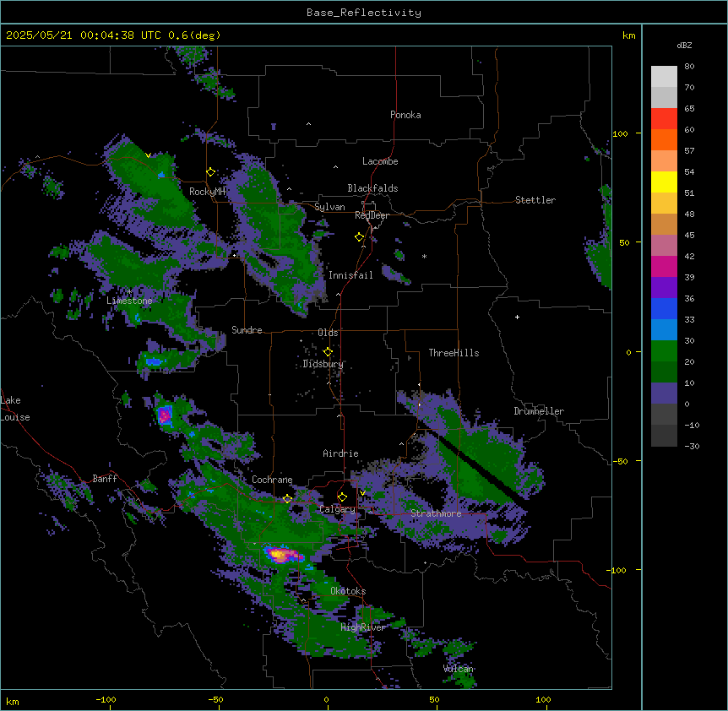Select the RockyMH label
Screen dimensions: 728x711
[x=207, y=192]
